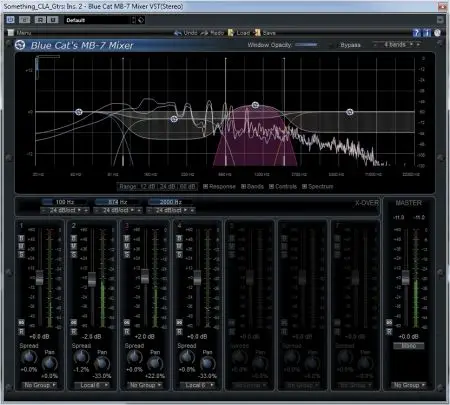Open the 100 Hz crossover slope dropdown
This screenshot has height=405, width=450.
pyautogui.click(x=65, y=210)
